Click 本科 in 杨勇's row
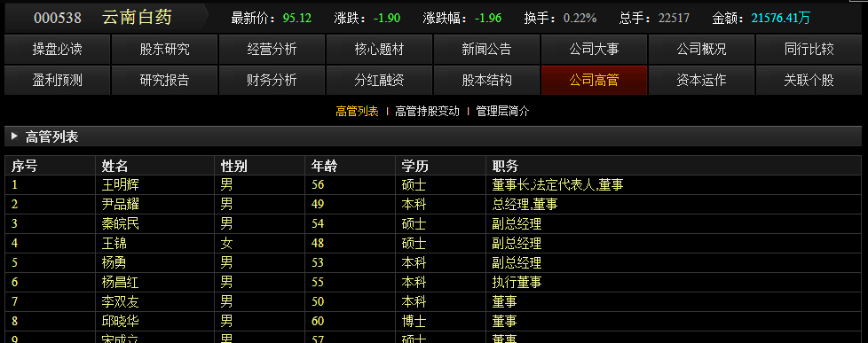Screen dimensions: 868x343 pos(414,262)
